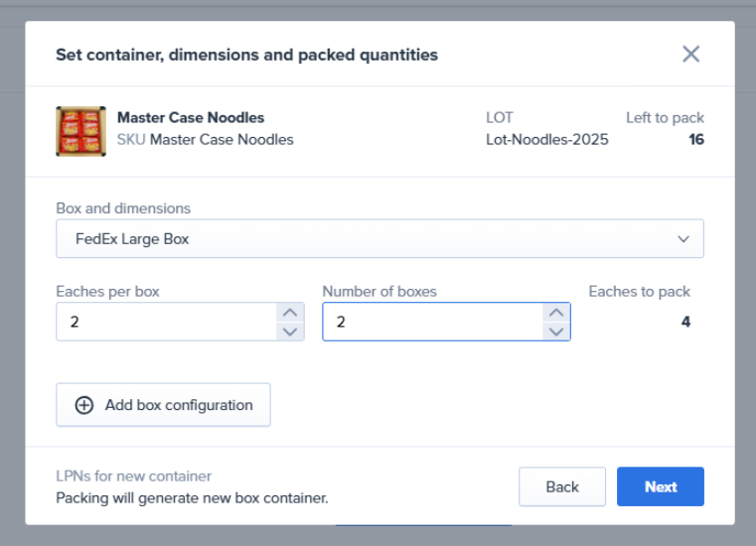The image size is (756, 546).
Task: Proceed by clicking the Next button
Action: (660, 486)
